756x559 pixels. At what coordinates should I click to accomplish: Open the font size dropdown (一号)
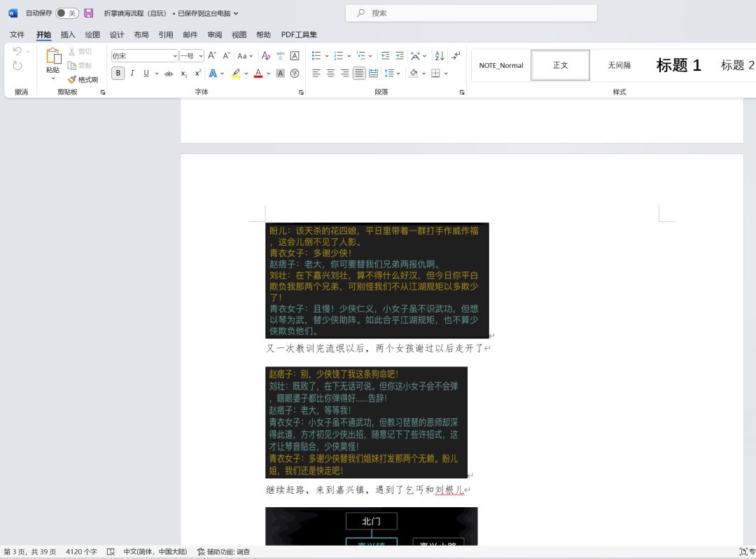[201, 56]
